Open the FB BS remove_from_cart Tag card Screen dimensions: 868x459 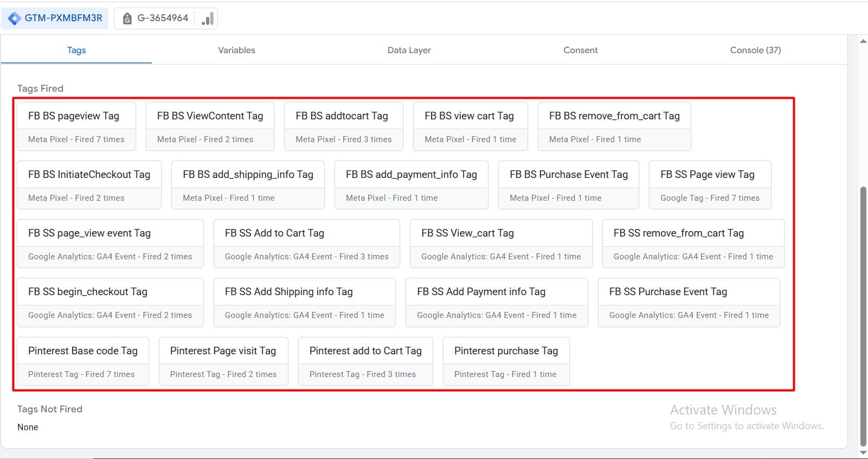tap(614, 126)
